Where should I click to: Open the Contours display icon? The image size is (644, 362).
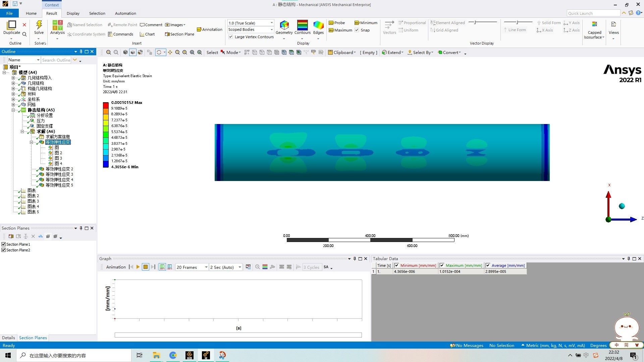302,25
